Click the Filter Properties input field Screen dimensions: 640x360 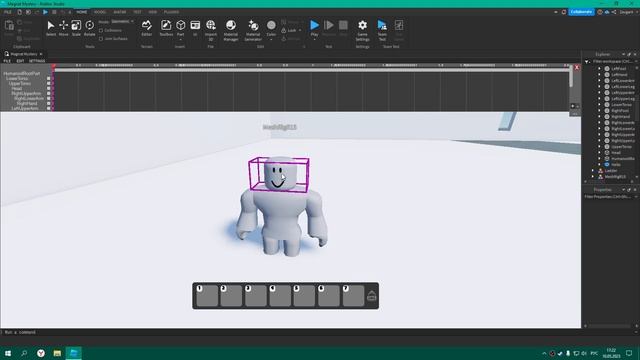tap(610, 197)
